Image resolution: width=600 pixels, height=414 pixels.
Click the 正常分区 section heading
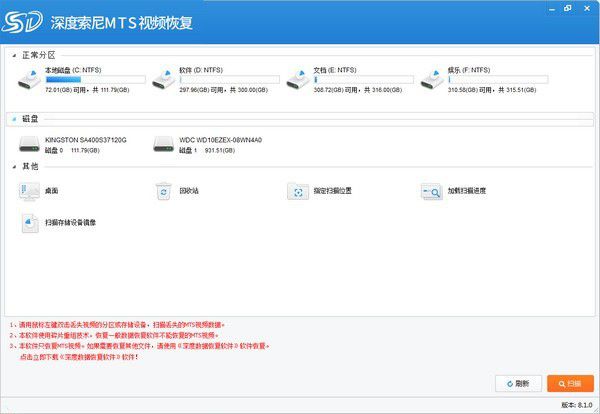[x=39, y=55]
